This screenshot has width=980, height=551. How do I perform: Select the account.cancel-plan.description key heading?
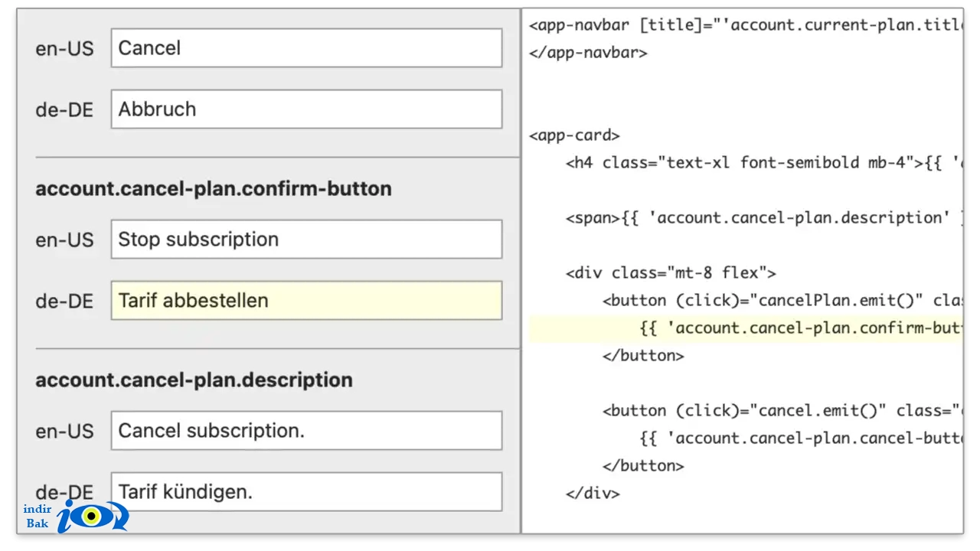[x=194, y=380]
